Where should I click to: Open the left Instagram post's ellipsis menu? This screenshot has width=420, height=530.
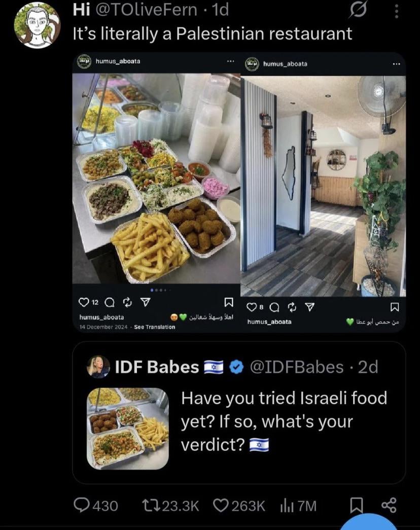point(230,61)
